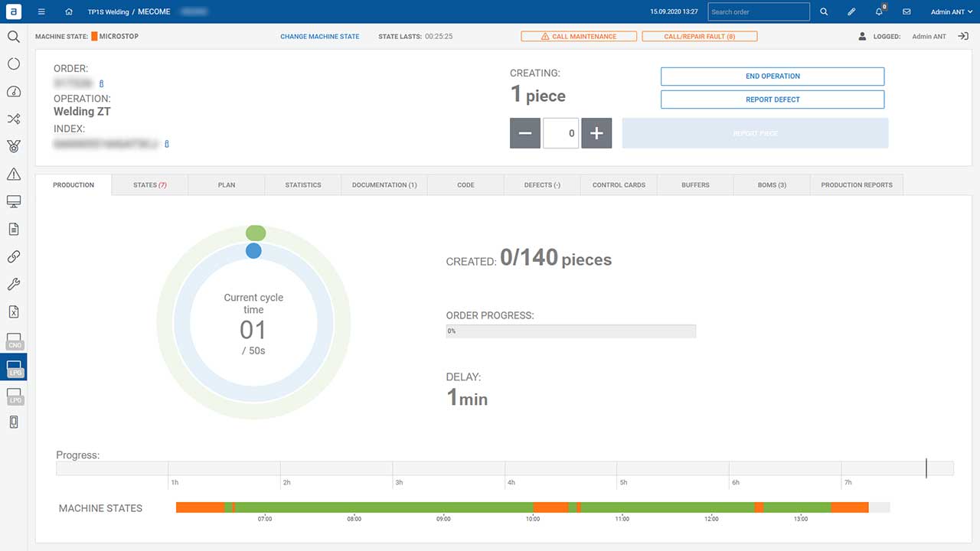980x551 pixels.
Task: Decrease piece count with minus button
Action: (525, 133)
